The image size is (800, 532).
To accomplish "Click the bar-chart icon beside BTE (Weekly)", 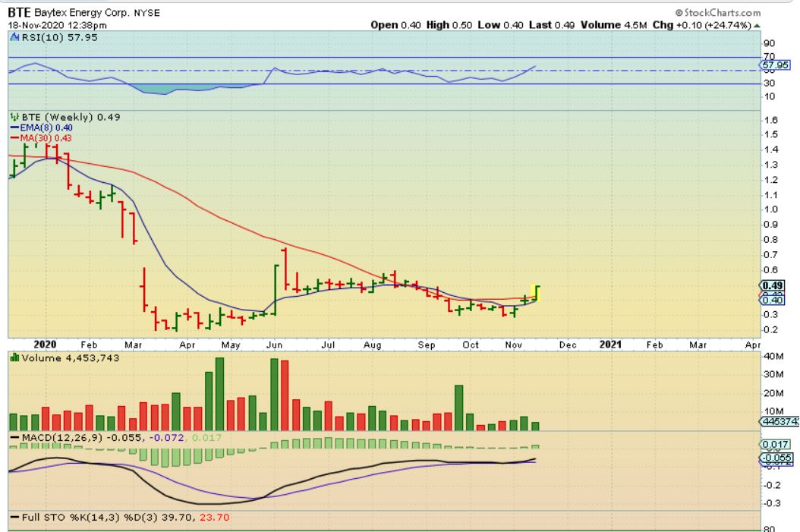I will click(x=14, y=117).
